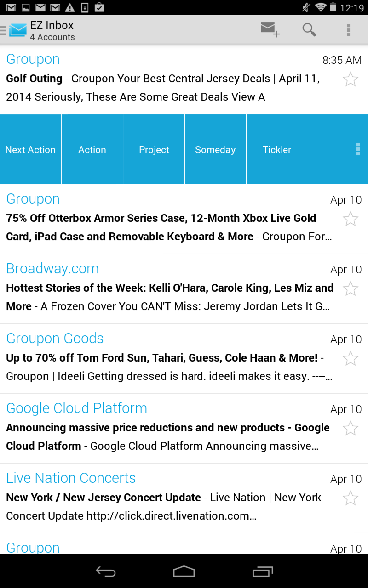The image size is (368, 588).
Task: Select the Action category
Action: click(92, 149)
